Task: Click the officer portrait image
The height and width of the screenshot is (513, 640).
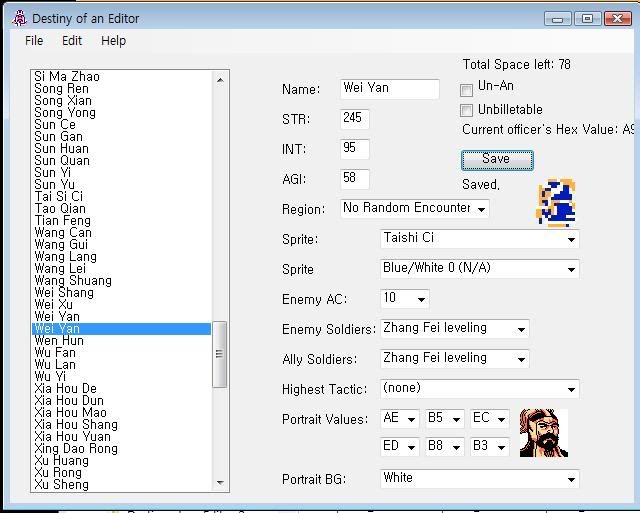Action: (x=544, y=433)
